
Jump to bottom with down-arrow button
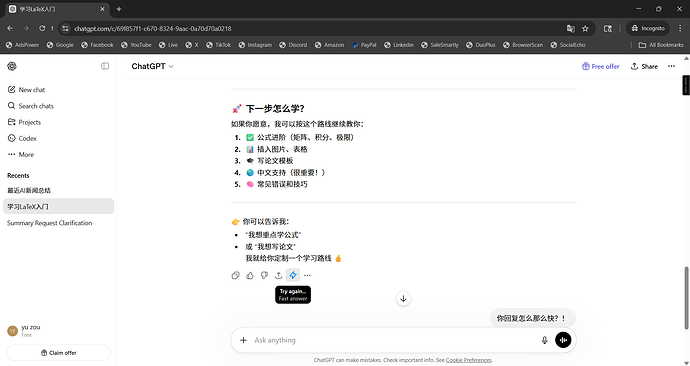(x=404, y=298)
